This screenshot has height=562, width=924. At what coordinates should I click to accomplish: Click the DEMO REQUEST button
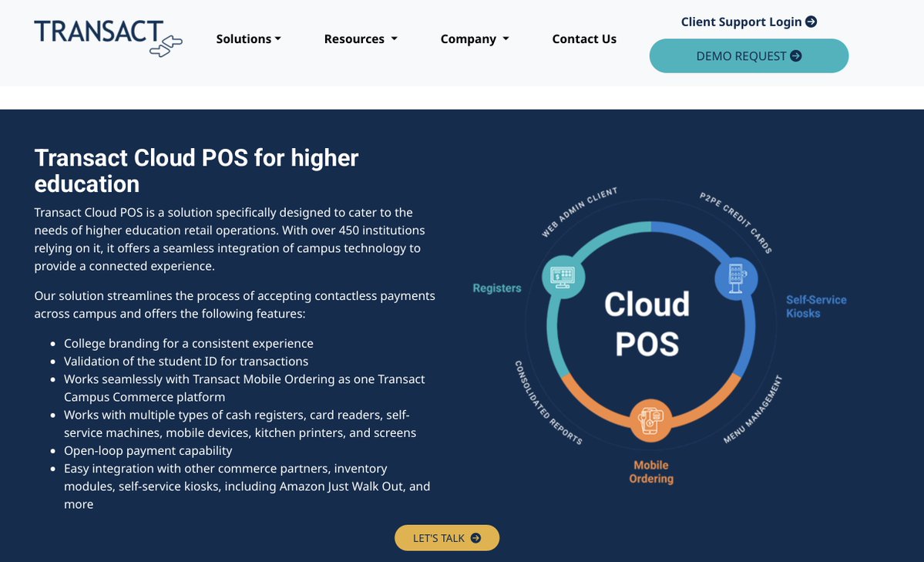point(749,56)
